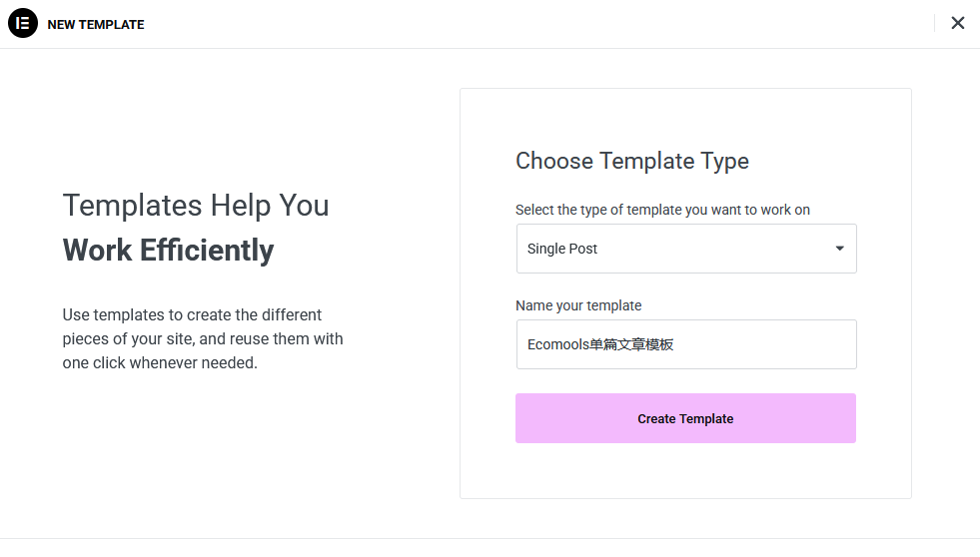Click the bold 'Work Efficiently' text
Image resolution: width=980 pixels, height=557 pixels.
[x=168, y=250]
